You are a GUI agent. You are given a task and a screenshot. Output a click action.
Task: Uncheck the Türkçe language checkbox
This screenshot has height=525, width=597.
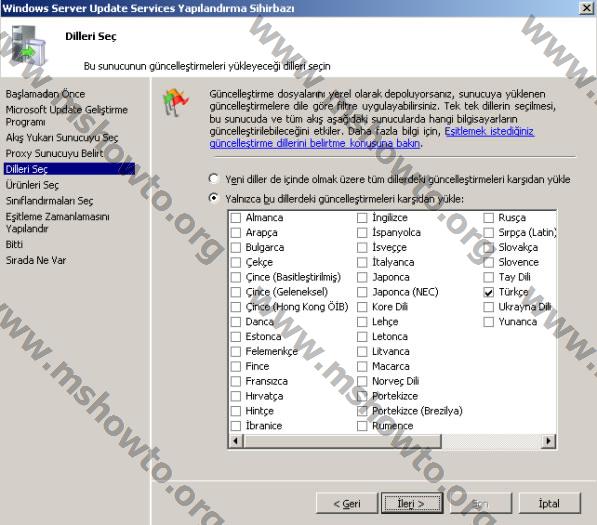[x=488, y=292]
